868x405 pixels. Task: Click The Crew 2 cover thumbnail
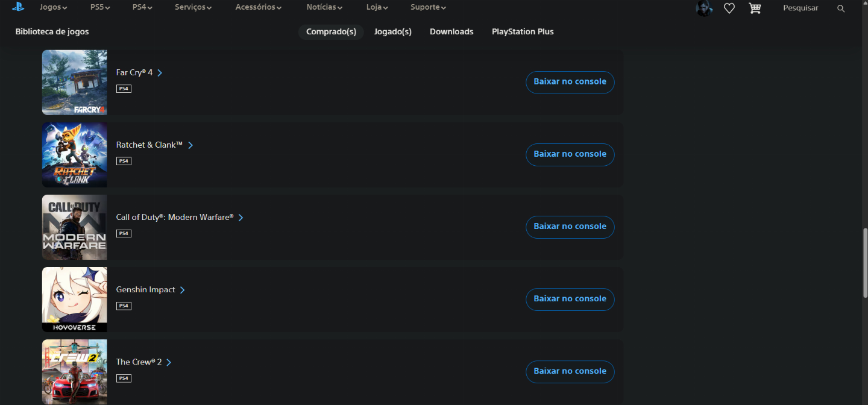click(75, 372)
